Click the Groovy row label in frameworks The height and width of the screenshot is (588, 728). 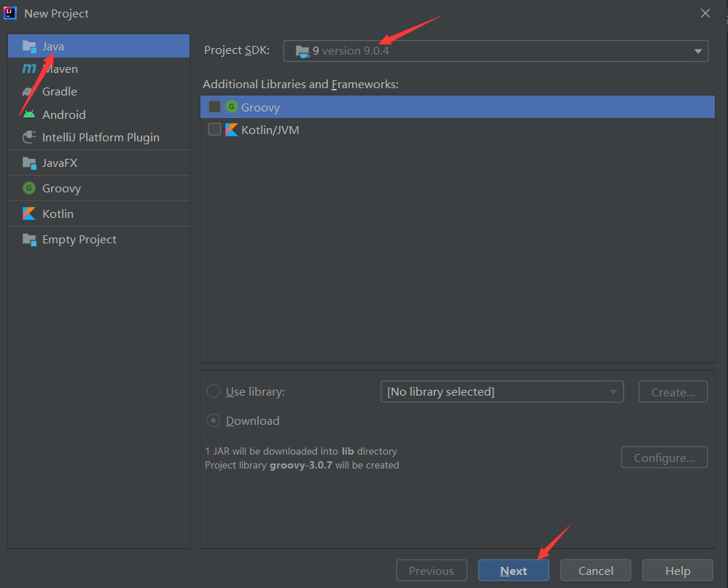pos(260,108)
